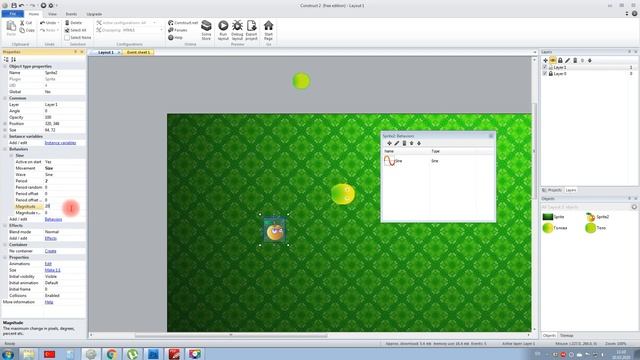Click Select All in the ribbon
Screen dimensions: 640x360
[x=76, y=30]
